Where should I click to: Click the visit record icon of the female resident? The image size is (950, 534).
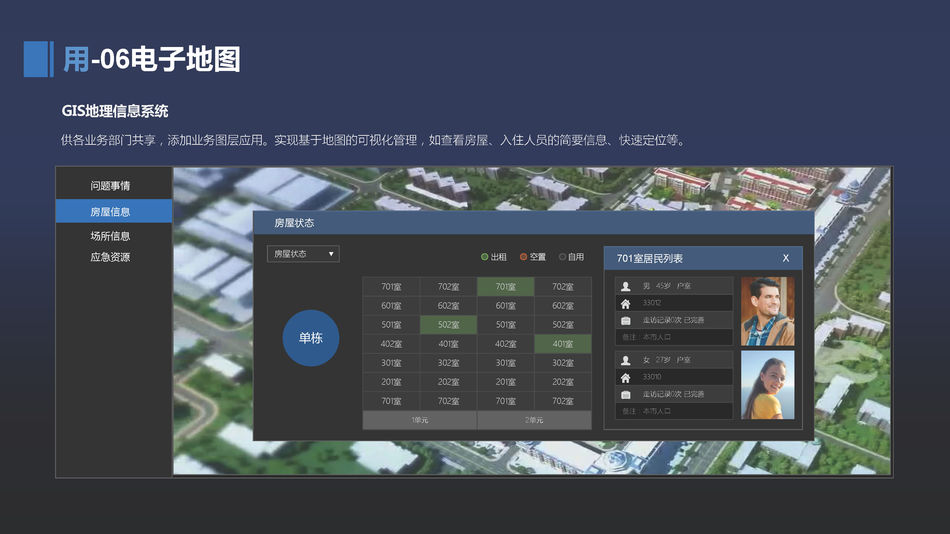click(x=626, y=394)
